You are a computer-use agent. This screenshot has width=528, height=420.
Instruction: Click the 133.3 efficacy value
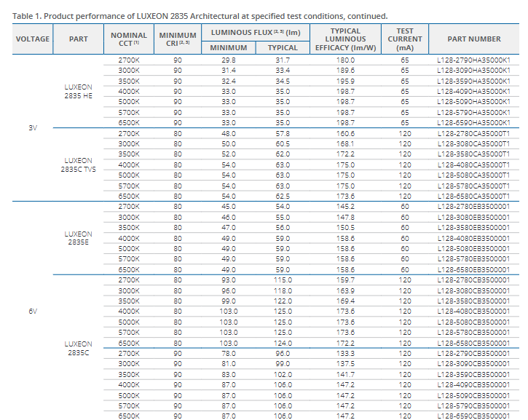[345, 353]
